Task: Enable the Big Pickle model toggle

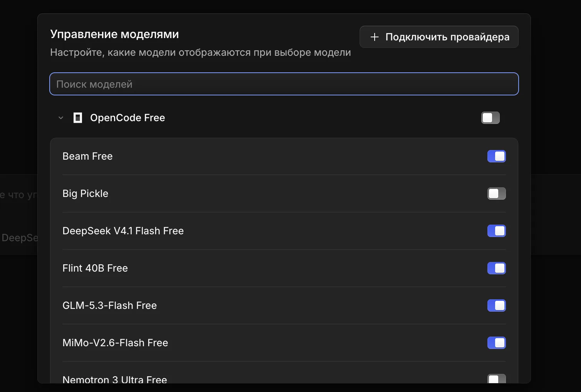Action: [497, 193]
